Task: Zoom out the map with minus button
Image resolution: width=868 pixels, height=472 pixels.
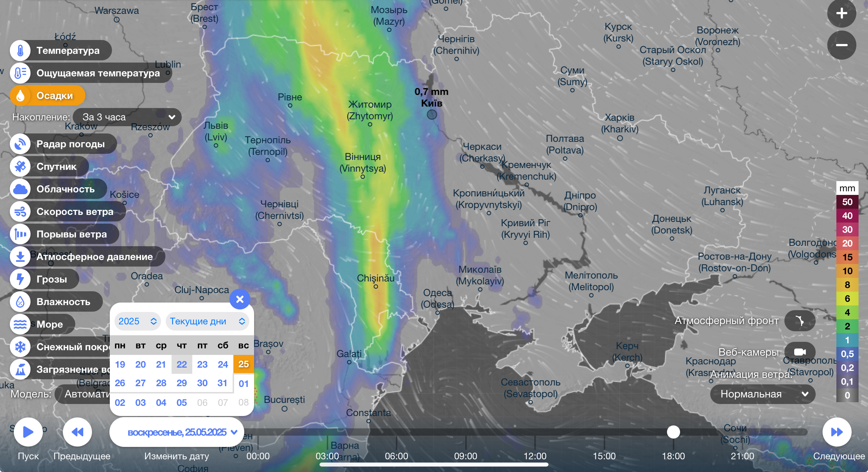Action: pyautogui.click(x=841, y=45)
